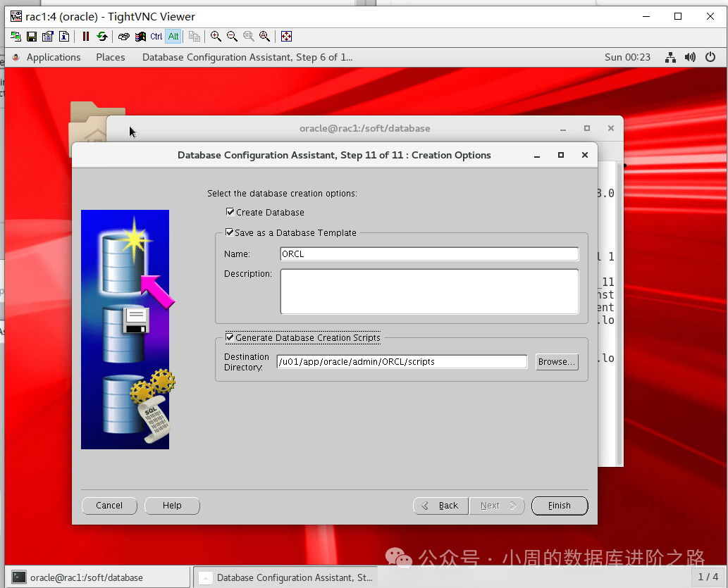
Task: Click the Transfer Files toolbar icon
Action: pos(195,36)
